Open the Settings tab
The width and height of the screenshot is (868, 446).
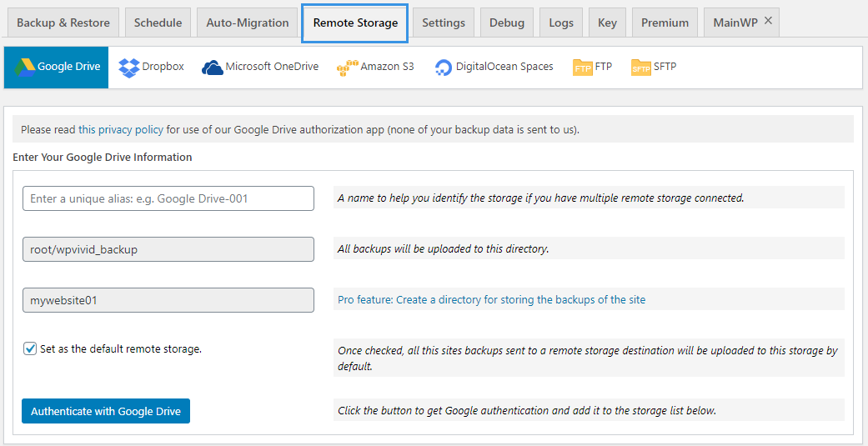[x=444, y=23]
